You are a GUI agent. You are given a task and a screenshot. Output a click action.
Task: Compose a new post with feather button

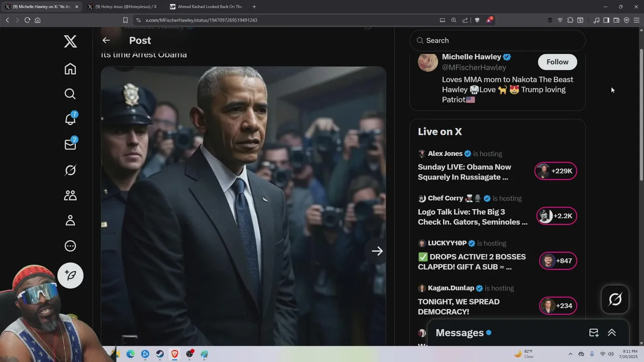pos(70,275)
